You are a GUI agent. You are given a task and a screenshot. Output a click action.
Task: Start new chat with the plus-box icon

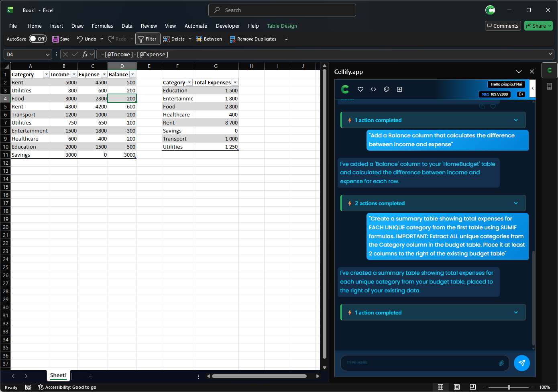pyautogui.click(x=399, y=89)
